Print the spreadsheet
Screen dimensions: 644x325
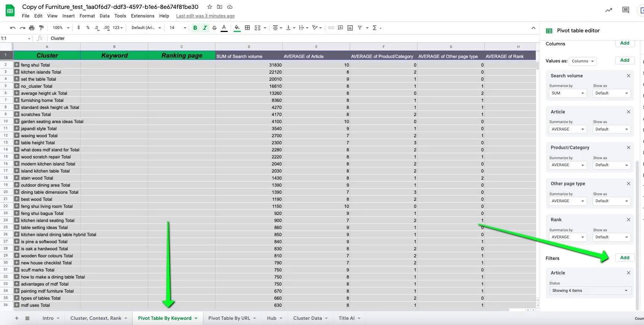pyautogui.click(x=32, y=28)
